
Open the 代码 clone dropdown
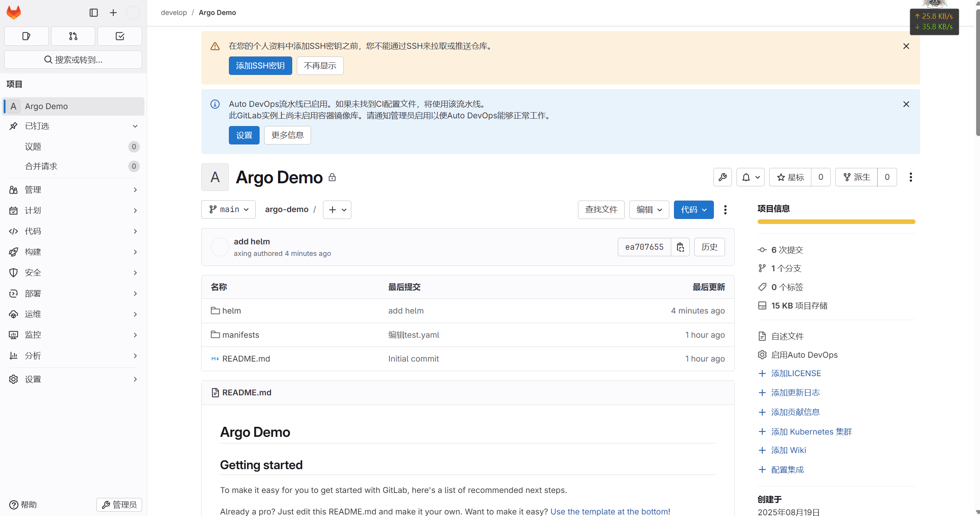pyautogui.click(x=694, y=210)
